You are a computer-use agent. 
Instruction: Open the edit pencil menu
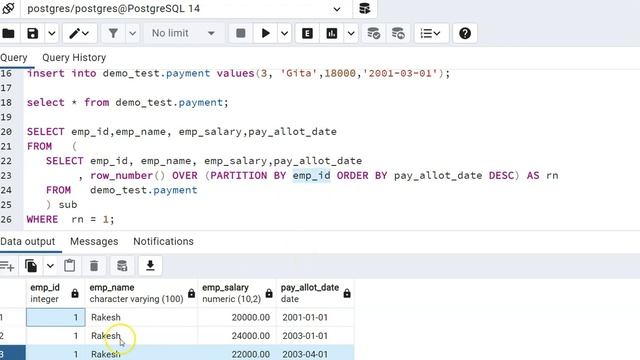[x=79, y=33]
